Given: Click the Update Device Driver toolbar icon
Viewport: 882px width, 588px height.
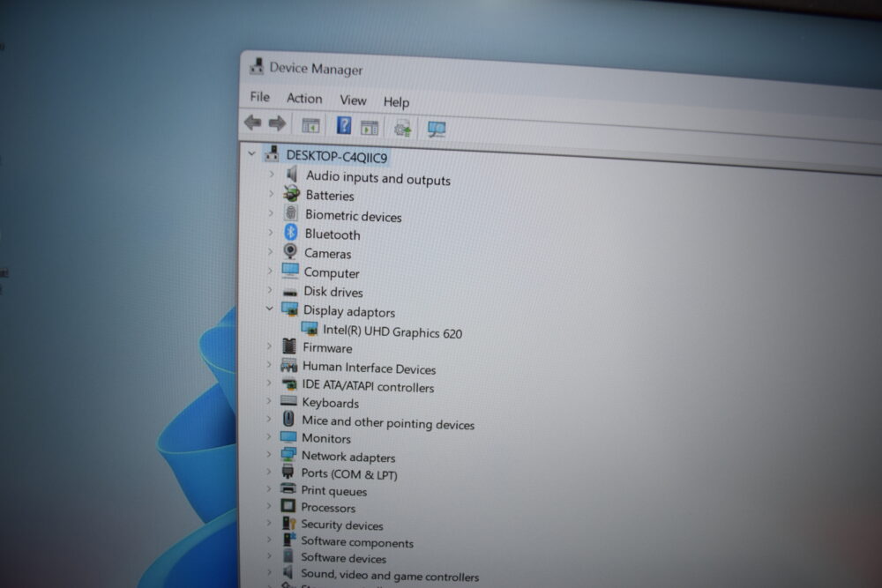Looking at the screenshot, I should tap(403, 129).
